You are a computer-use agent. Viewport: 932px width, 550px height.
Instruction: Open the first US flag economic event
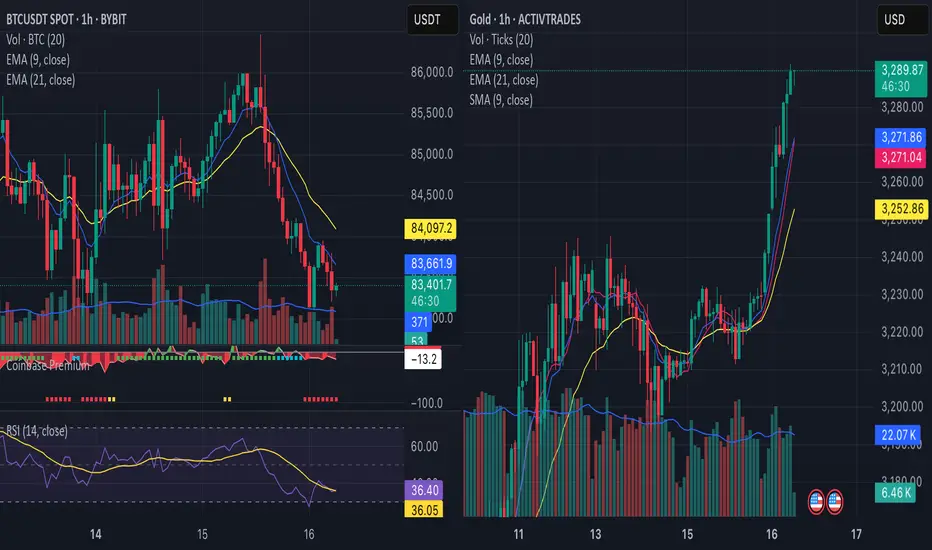click(816, 502)
